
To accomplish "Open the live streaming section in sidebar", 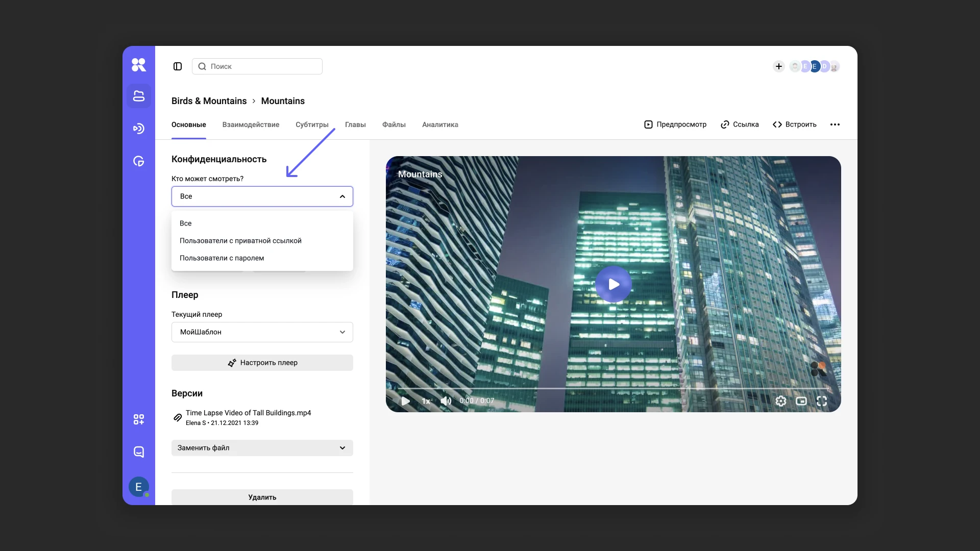I will click(139, 129).
